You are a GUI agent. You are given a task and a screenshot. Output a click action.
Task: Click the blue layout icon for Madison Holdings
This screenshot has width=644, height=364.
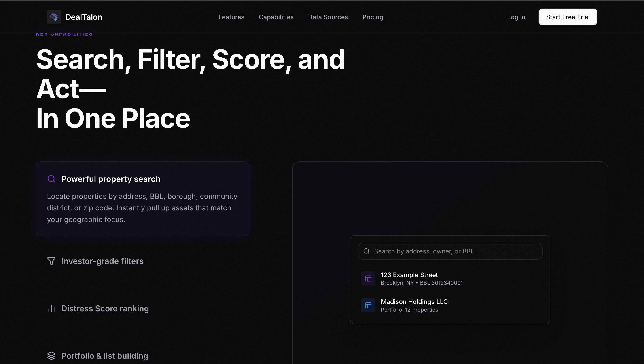pos(368,305)
